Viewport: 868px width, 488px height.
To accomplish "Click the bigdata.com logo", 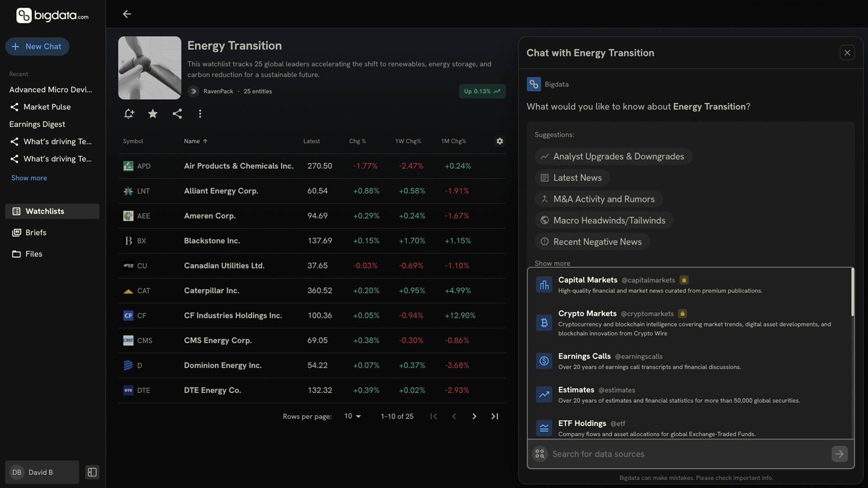I will pyautogui.click(x=52, y=15).
